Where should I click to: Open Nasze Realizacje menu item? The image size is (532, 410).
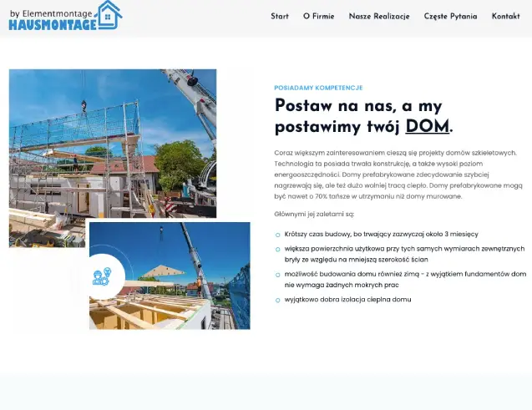[379, 16]
